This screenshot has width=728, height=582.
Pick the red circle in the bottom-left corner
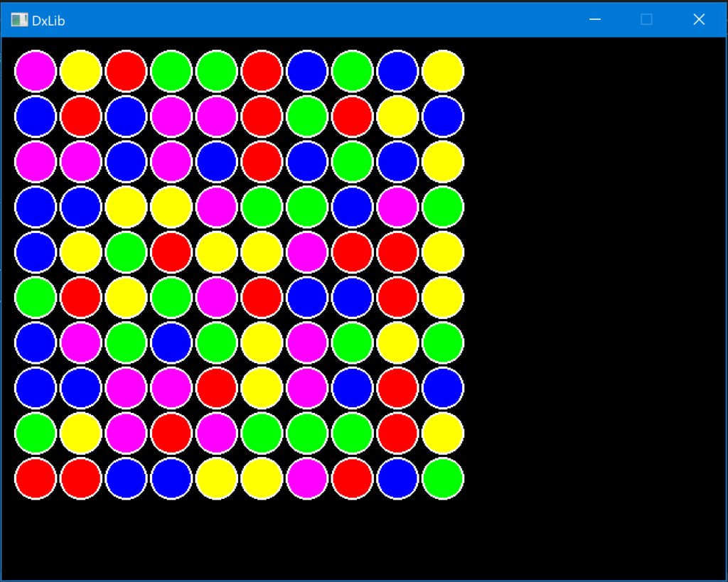(36, 479)
